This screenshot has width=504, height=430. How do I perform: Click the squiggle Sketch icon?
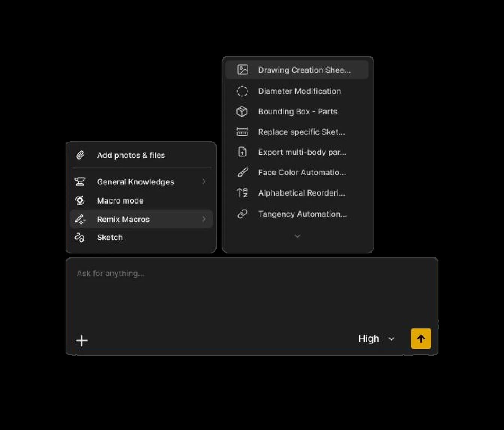coord(79,237)
